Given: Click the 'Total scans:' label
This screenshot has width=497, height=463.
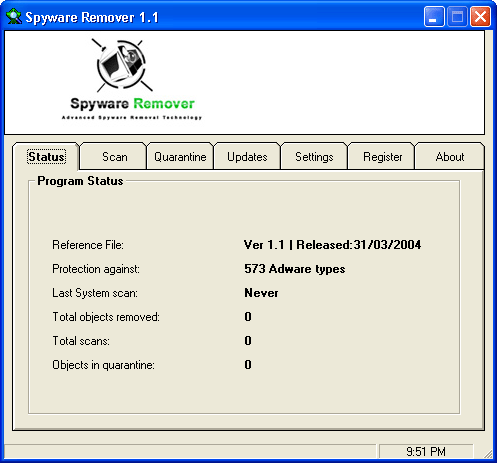Looking at the screenshot, I should point(81,341).
